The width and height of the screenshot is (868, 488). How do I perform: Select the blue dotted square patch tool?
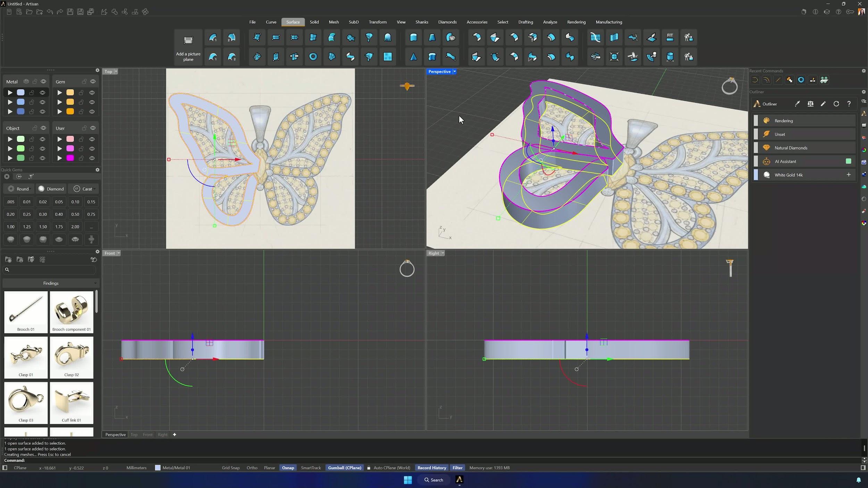(387, 57)
